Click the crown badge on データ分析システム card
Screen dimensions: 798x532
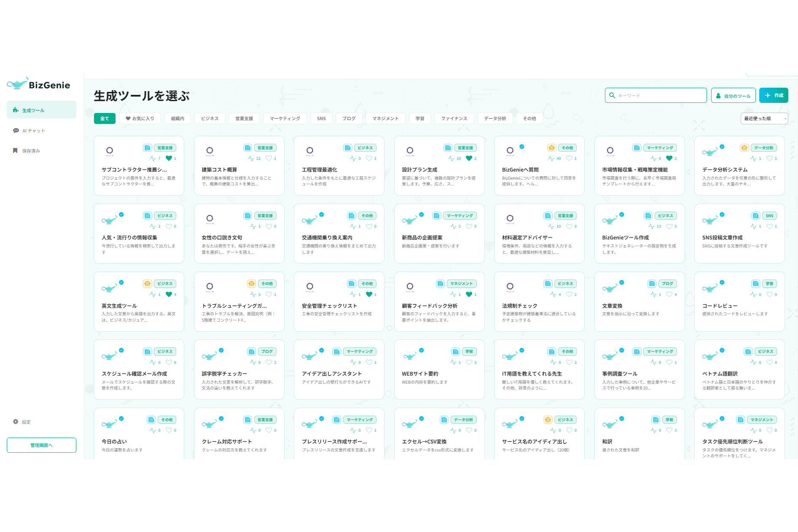point(745,148)
